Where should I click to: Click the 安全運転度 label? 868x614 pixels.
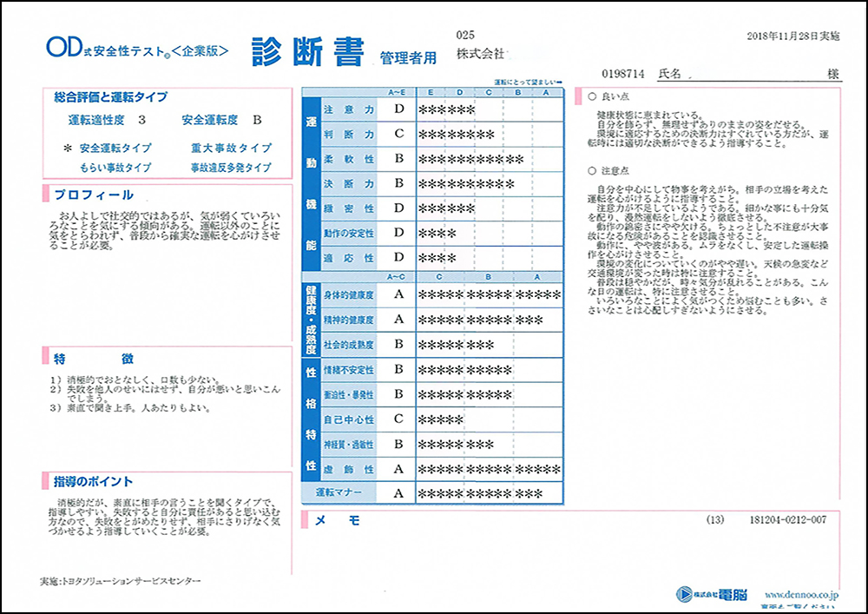[210, 120]
